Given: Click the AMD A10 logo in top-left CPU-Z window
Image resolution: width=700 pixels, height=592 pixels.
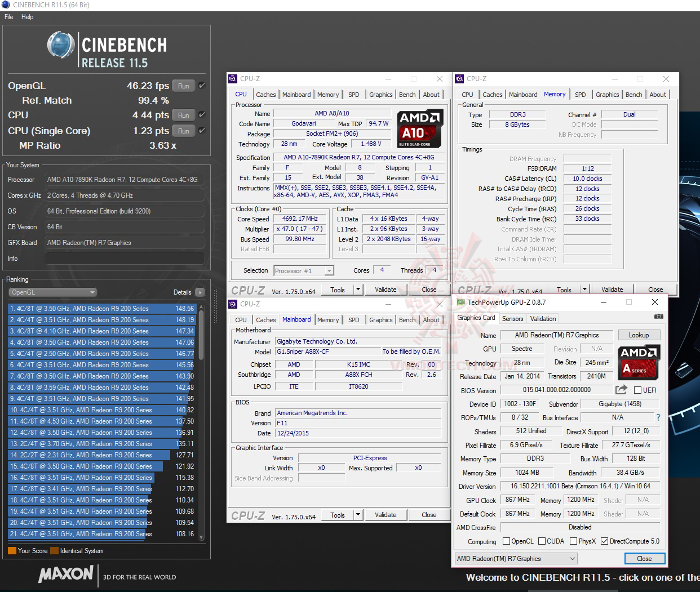Looking at the screenshot, I should tap(420, 129).
